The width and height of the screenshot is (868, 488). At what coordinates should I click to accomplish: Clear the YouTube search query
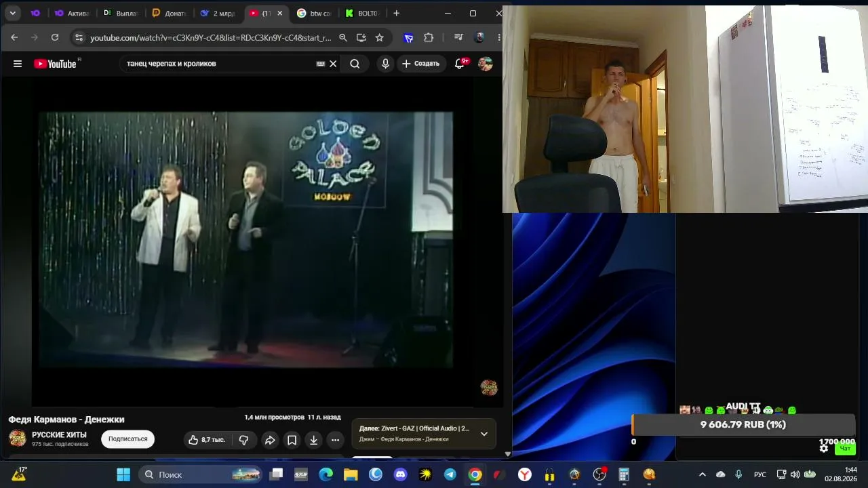[x=333, y=64]
